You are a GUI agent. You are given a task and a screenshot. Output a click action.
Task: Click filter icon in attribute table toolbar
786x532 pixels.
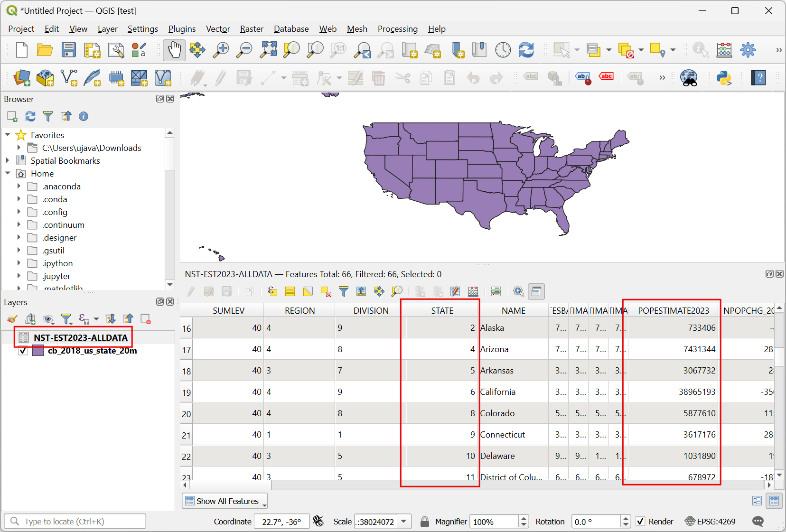(344, 291)
